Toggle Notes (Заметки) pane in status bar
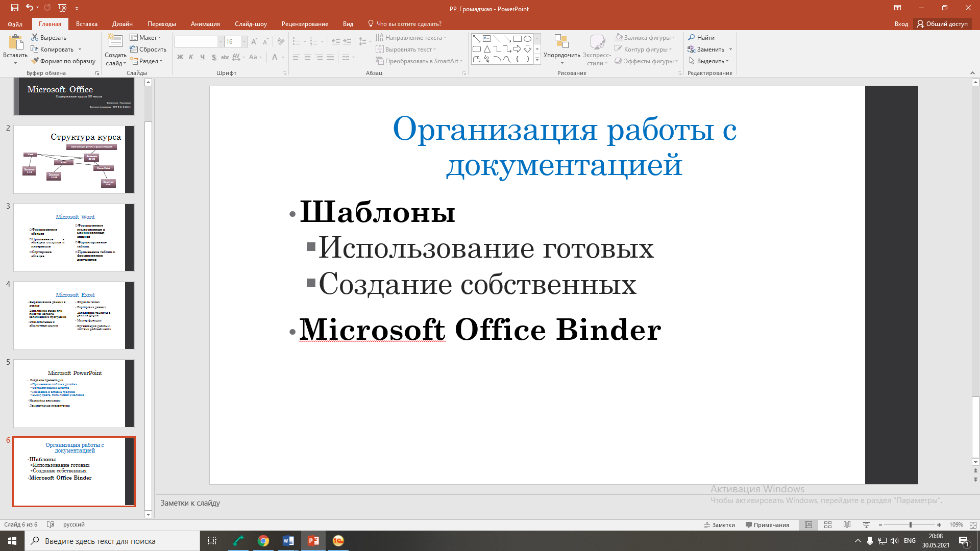Viewport: 980px width, 551px height. pyautogui.click(x=720, y=524)
